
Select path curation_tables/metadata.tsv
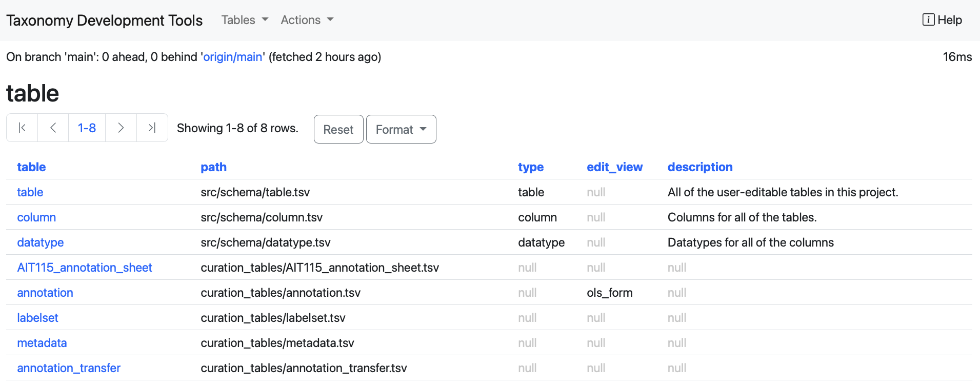pyautogui.click(x=277, y=343)
